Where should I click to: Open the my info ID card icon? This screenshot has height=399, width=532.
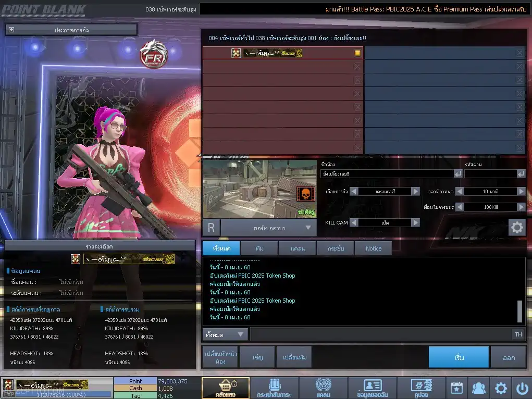[372, 388]
